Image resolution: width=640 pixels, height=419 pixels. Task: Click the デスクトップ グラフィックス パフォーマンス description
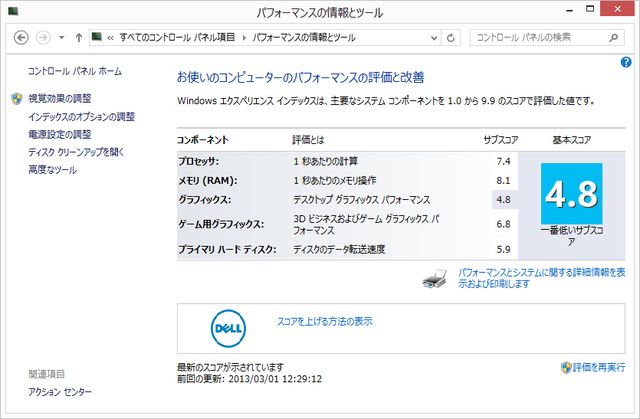coord(362,200)
